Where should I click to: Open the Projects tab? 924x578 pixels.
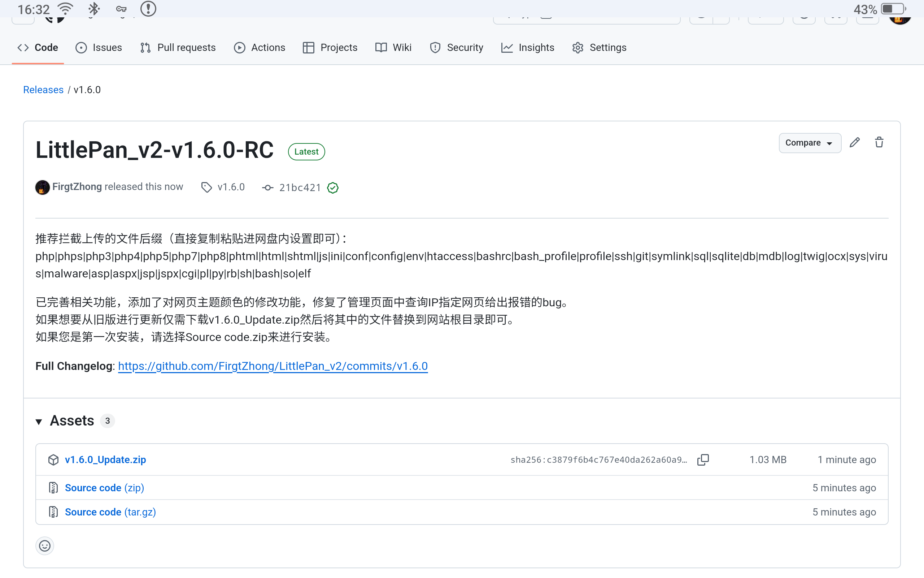point(330,47)
